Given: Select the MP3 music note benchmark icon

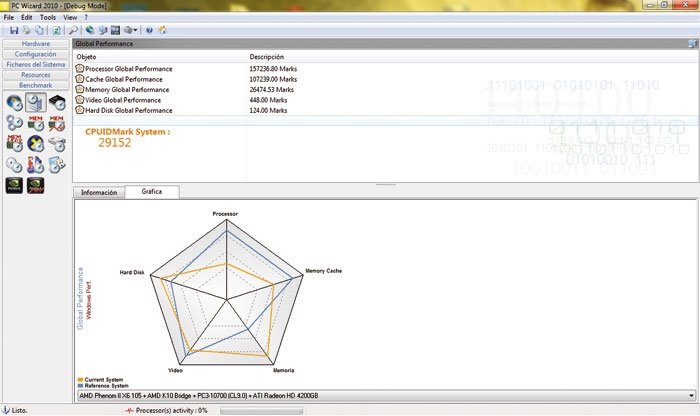Looking at the screenshot, I should point(35,165).
